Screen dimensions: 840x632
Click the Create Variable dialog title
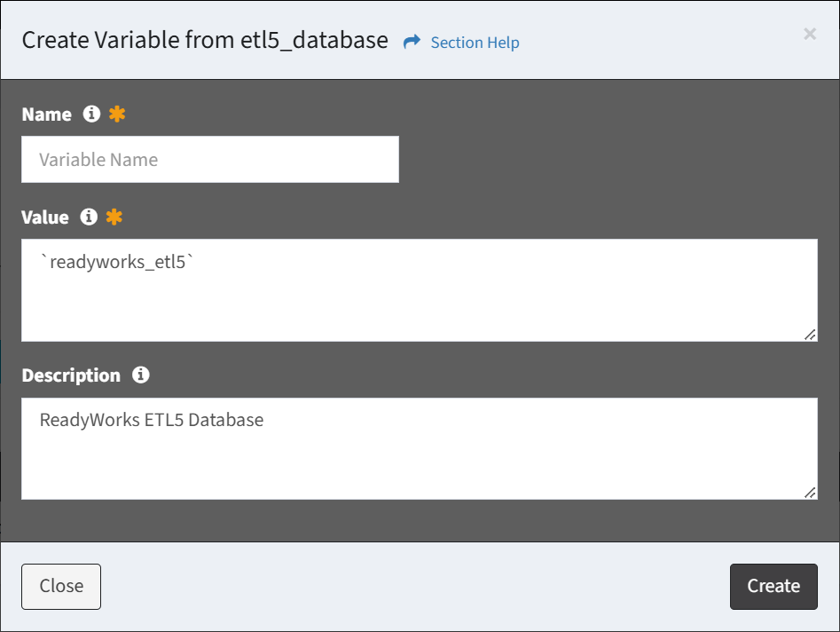(x=205, y=40)
